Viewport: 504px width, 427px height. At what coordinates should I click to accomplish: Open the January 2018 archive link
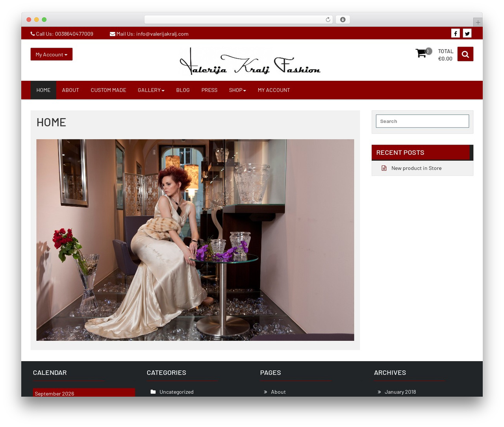click(400, 392)
